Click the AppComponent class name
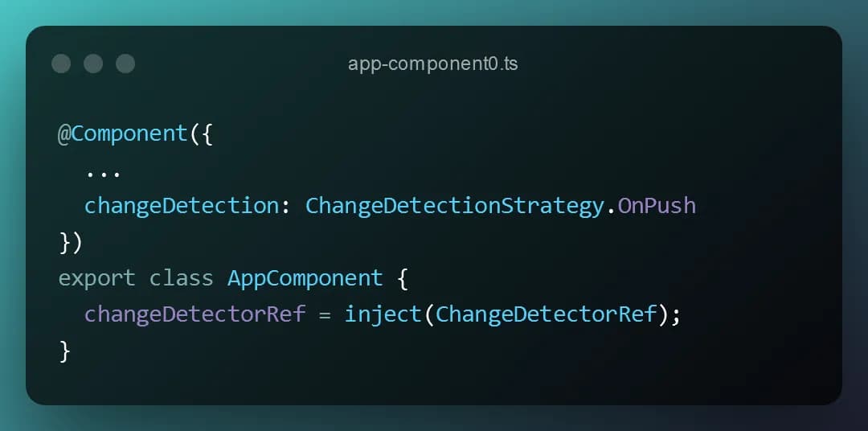 click(305, 278)
